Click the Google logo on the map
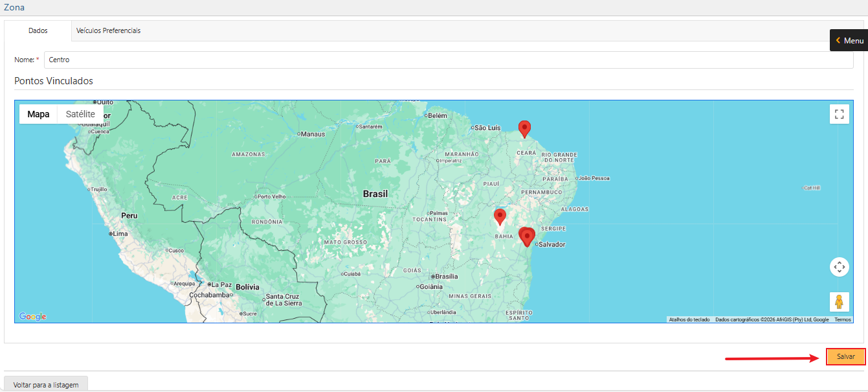 (32, 316)
